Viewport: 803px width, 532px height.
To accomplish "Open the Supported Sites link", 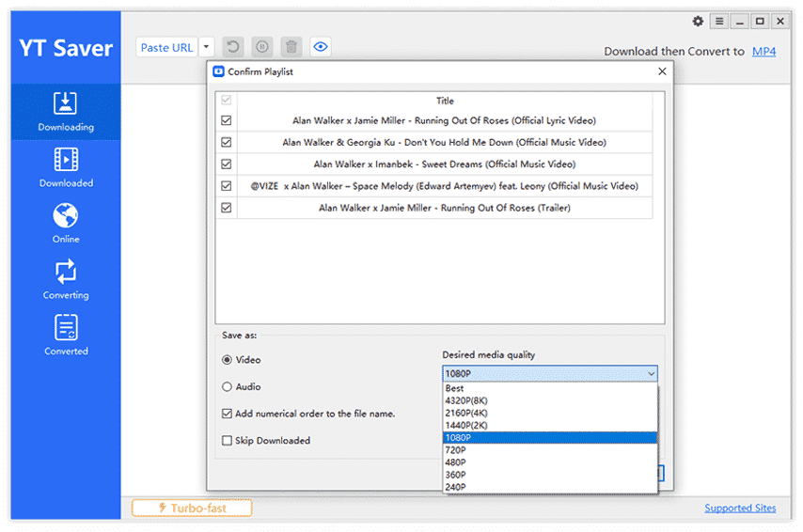I will 740,509.
